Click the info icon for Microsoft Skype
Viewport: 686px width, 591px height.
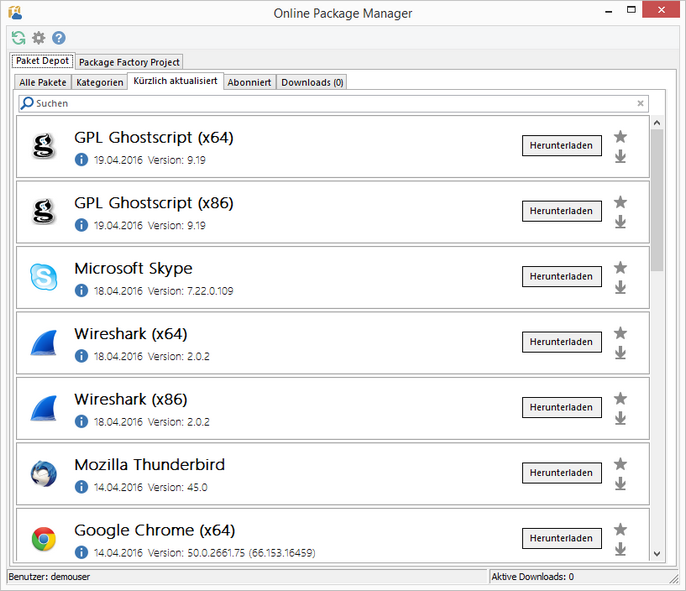click(82, 291)
